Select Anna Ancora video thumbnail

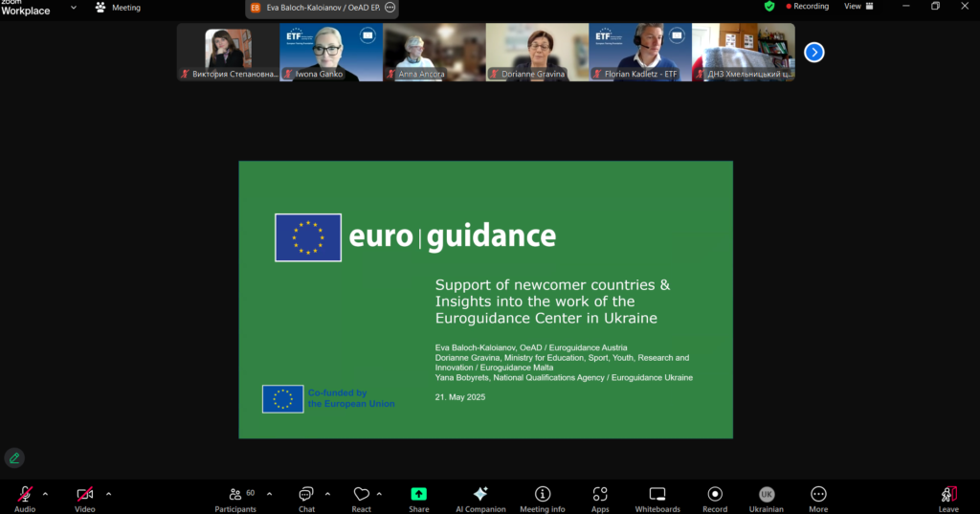click(x=434, y=53)
